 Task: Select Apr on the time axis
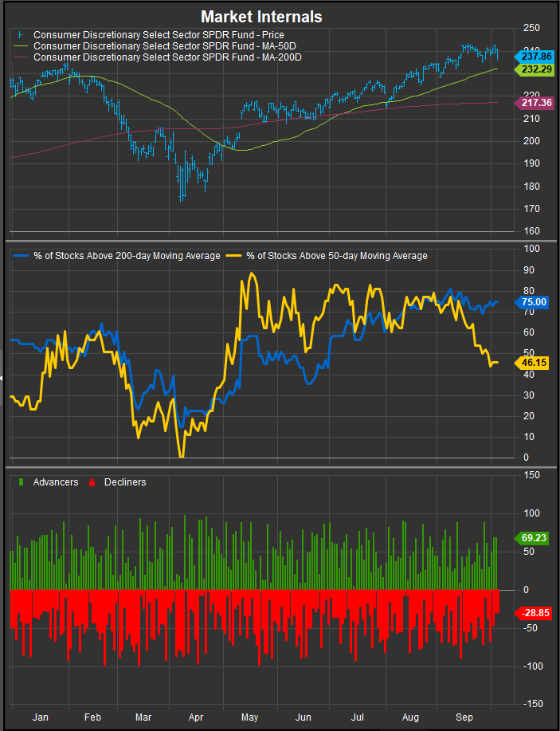tap(197, 716)
